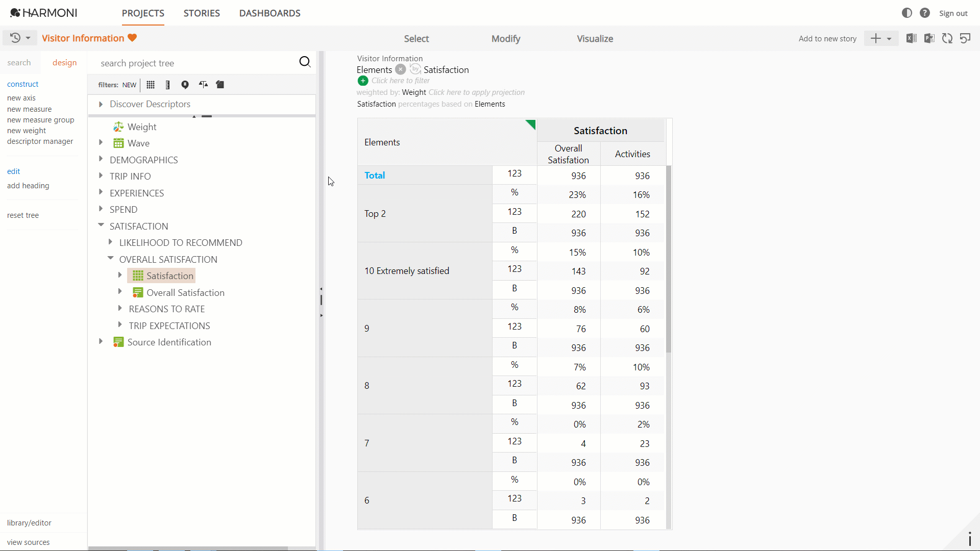Screen dimensions: 980x551
Task: Click the green corner table marker
Action: [x=531, y=124]
